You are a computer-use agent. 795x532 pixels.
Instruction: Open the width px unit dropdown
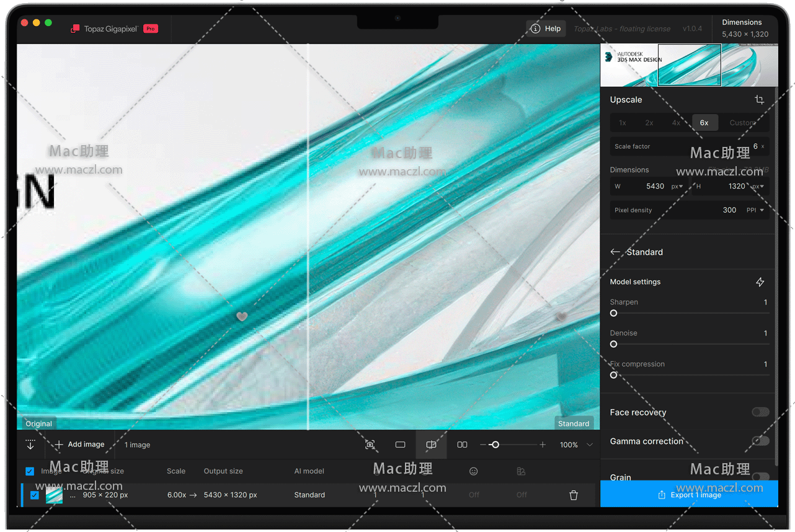point(677,186)
